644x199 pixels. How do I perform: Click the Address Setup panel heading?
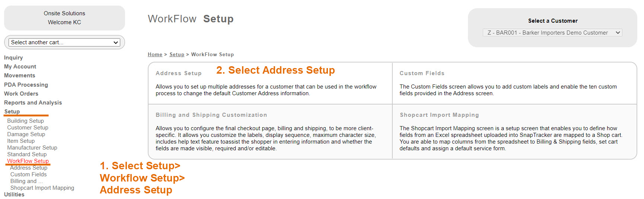coord(179,73)
